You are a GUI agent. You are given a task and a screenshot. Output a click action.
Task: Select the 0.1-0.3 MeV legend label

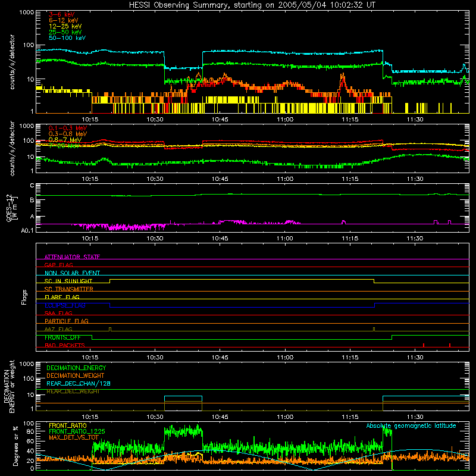click(x=68, y=128)
